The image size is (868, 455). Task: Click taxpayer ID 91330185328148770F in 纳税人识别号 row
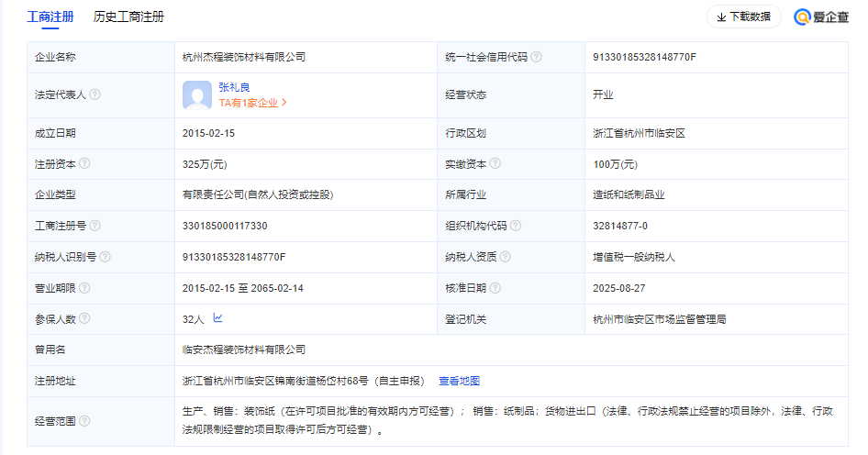tap(234, 257)
